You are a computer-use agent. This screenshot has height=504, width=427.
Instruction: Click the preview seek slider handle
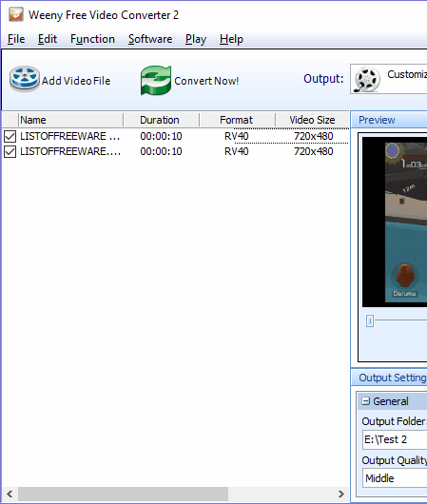pyautogui.click(x=370, y=320)
